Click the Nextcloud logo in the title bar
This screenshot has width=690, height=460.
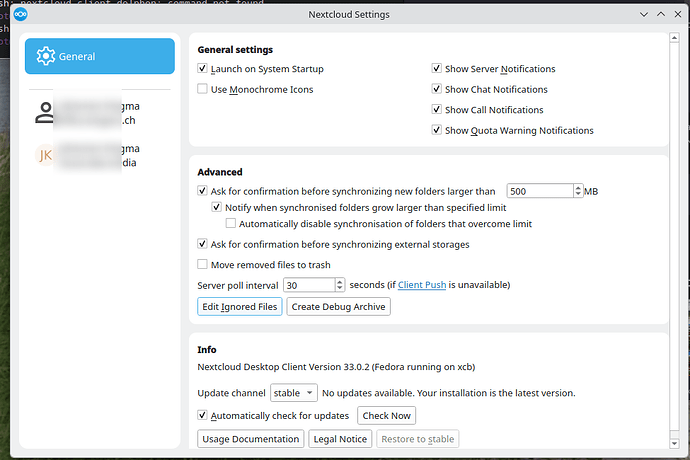click(20, 14)
